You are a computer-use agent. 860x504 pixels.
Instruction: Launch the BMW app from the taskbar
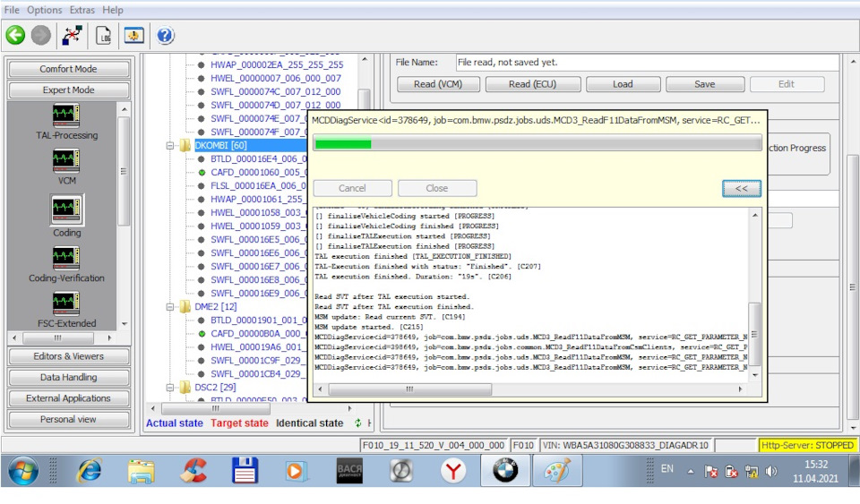pos(505,470)
